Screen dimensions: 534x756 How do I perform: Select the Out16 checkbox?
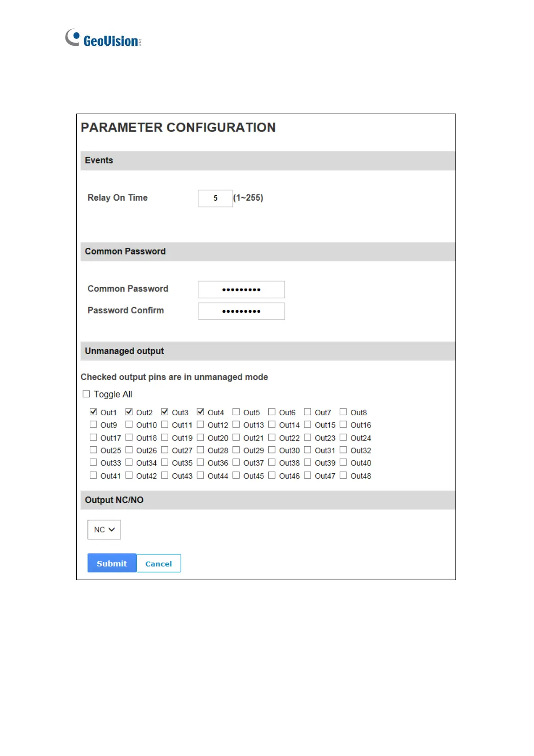tap(343, 424)
